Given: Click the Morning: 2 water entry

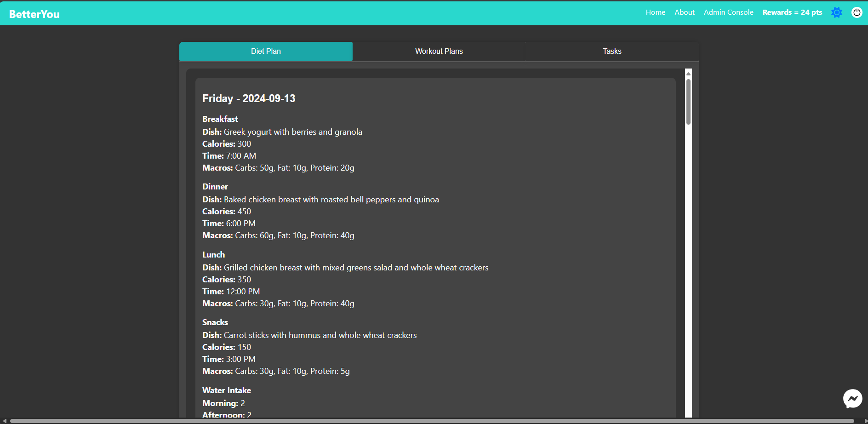Looking at the screenshot, I should pos(223,403).
